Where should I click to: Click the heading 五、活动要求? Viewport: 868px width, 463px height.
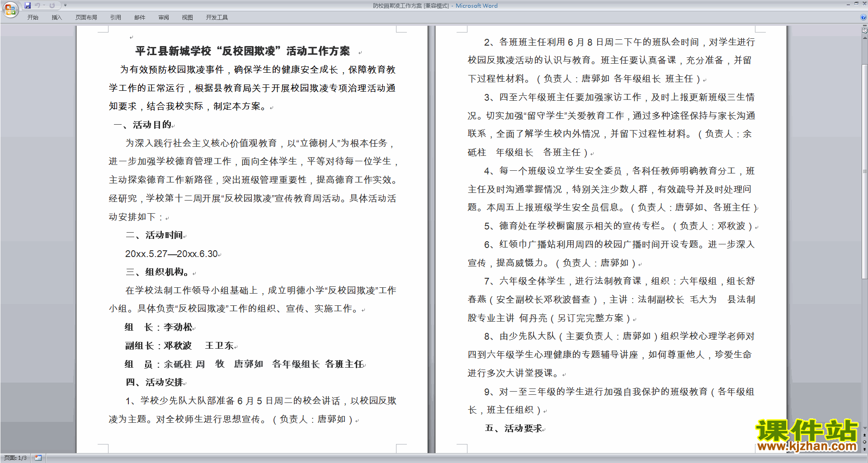click(x=514, y=428)
